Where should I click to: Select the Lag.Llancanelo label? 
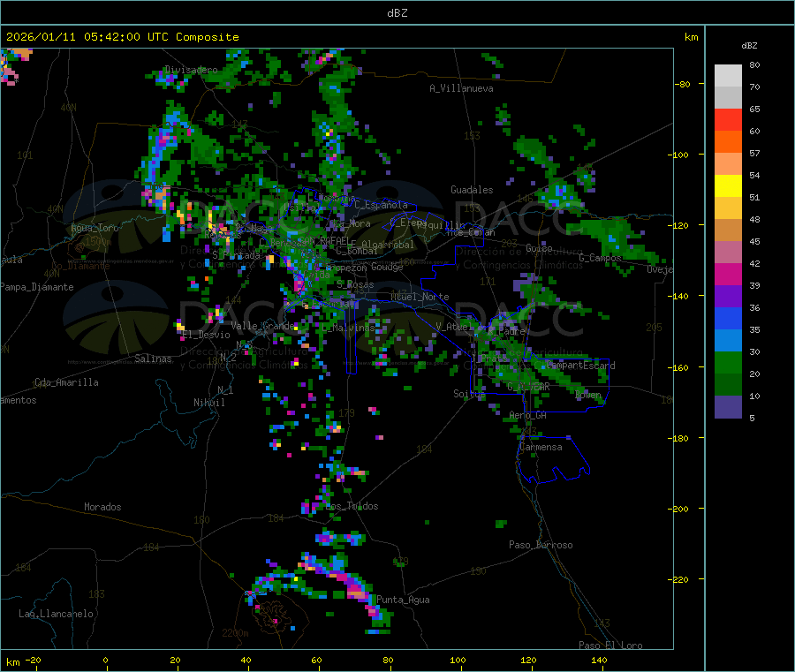point(57,614)
